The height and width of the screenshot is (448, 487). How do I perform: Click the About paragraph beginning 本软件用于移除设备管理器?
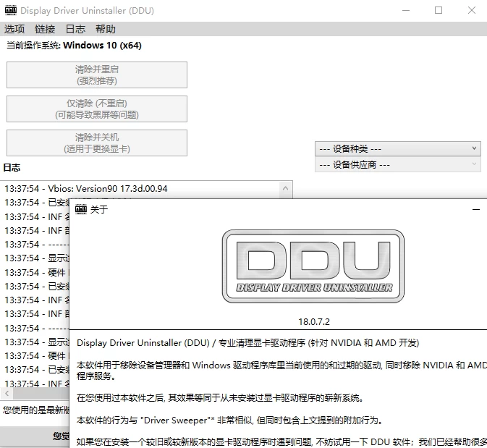(x=281, y=371)
